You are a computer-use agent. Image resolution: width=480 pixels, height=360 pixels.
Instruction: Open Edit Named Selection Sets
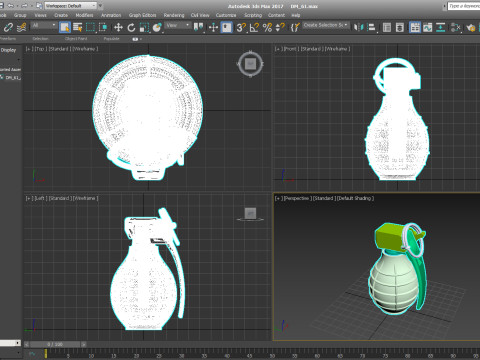(x=295, y=27)
